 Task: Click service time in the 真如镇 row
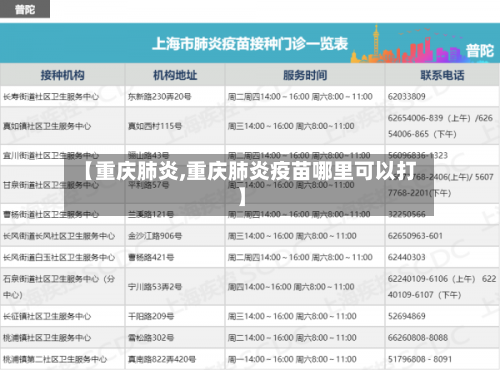(x=291, y=126)
